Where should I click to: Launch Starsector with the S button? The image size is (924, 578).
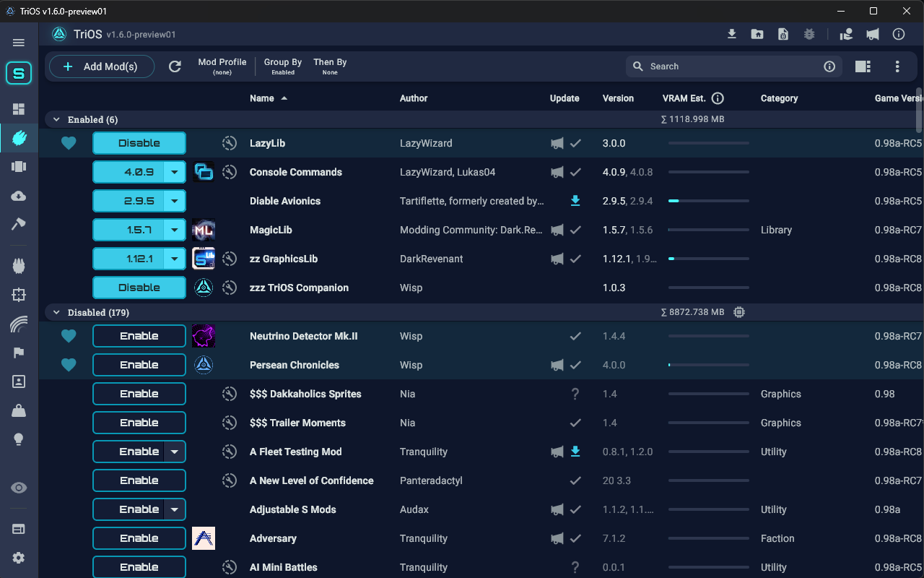[x=19, y=73]
